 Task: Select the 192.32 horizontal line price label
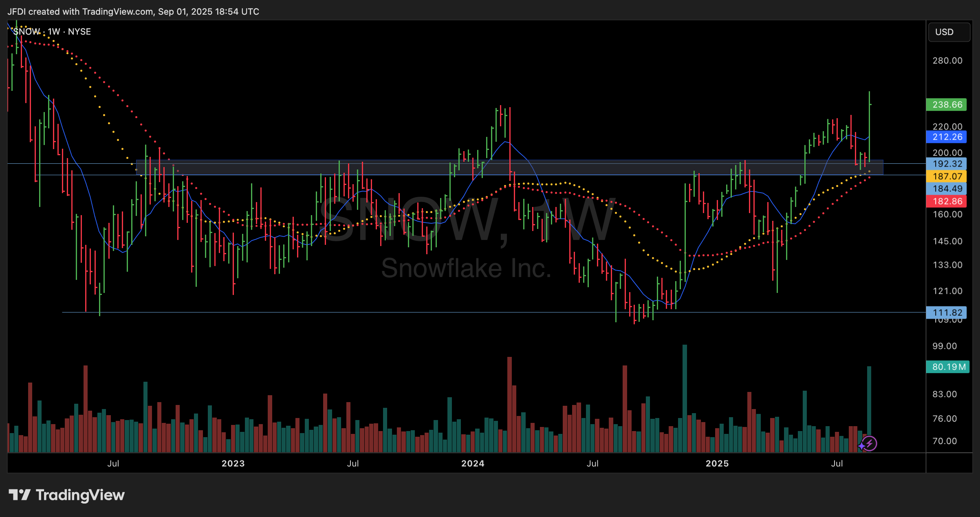pyautogui.click(x=946, y=164)
